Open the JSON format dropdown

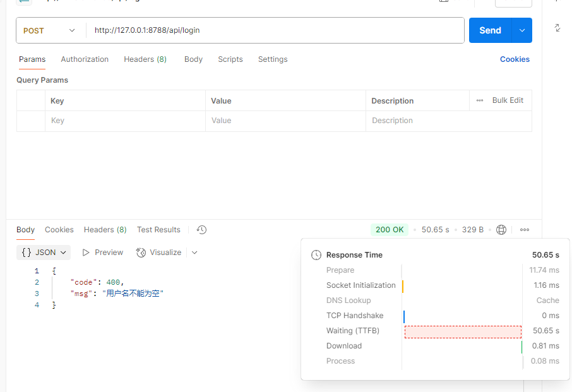tap(44, 252)
